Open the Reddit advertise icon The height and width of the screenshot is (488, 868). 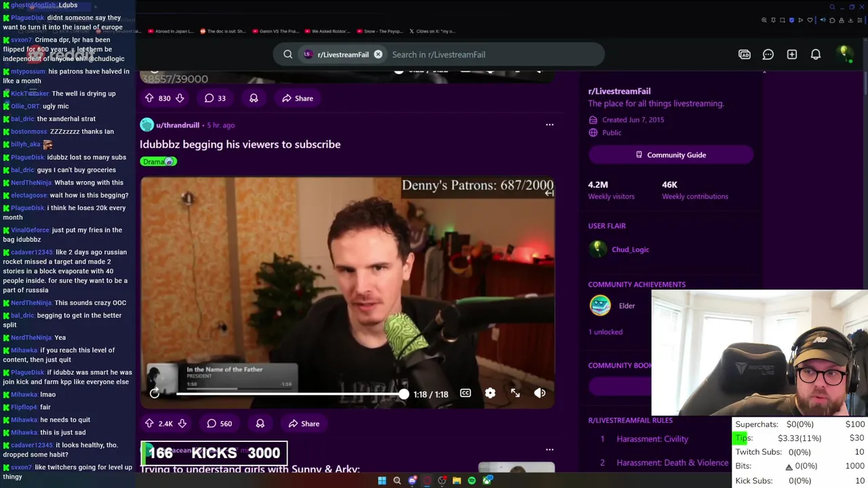click(745, 54)
